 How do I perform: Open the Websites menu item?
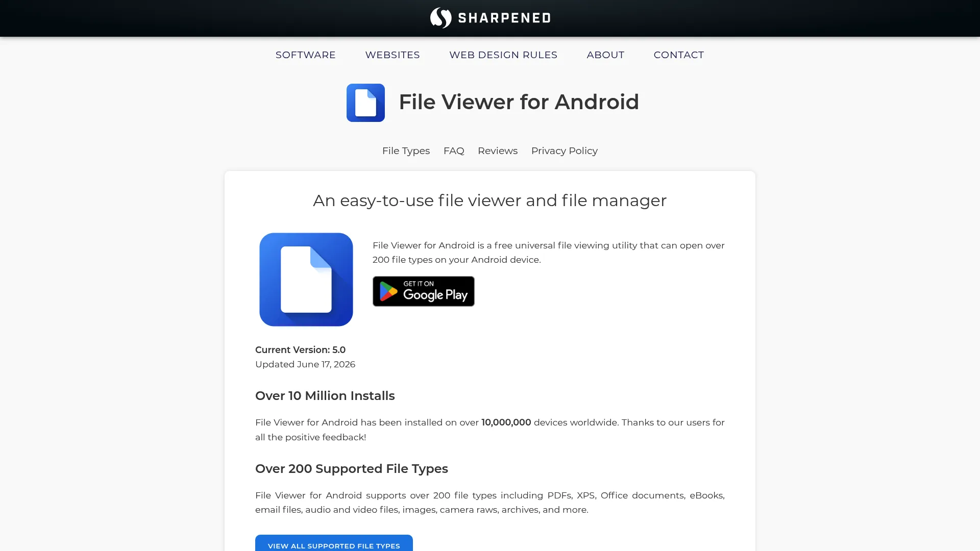point(393,55)
